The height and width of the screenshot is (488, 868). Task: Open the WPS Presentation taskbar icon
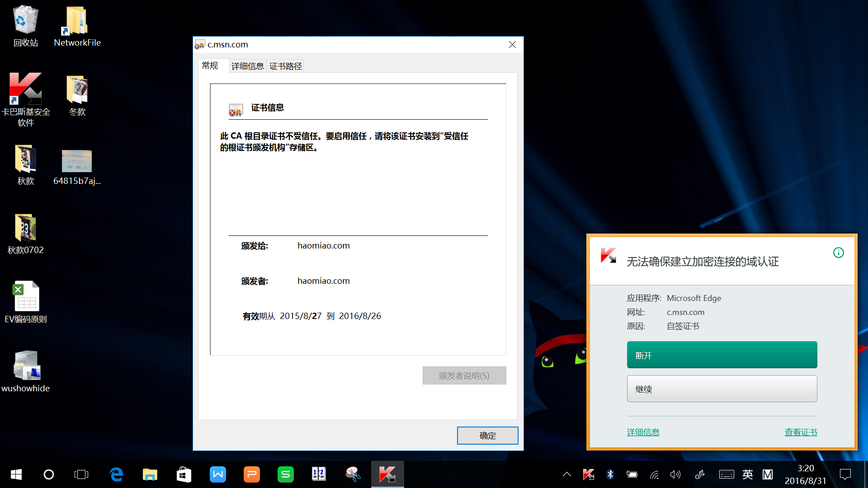click(252, 474)
